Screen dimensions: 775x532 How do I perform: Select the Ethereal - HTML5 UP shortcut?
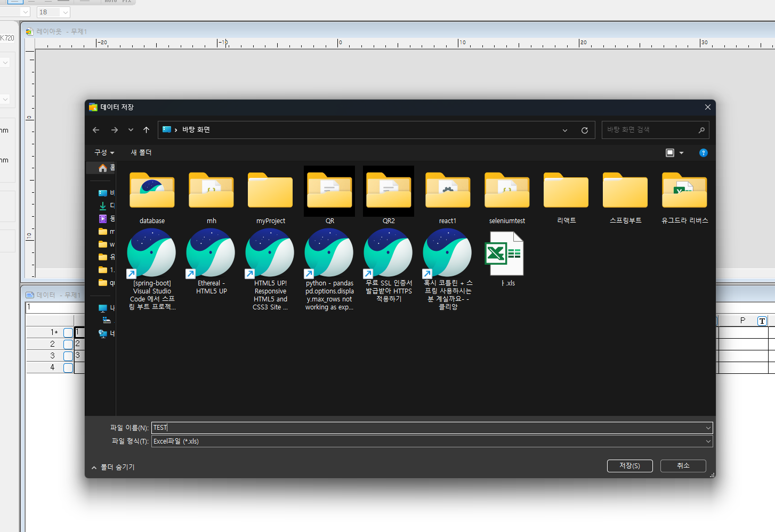click(211, 262)
